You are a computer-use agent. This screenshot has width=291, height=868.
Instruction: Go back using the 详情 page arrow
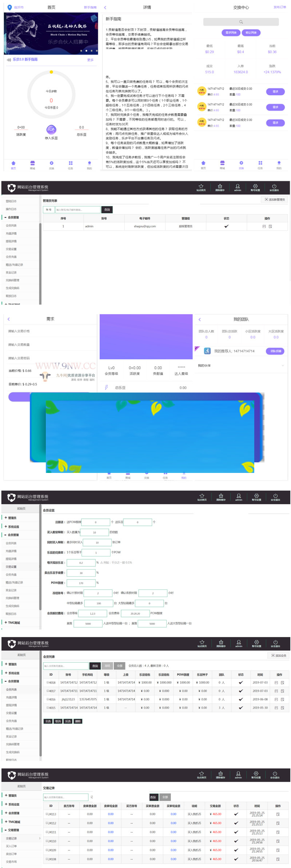105,7
